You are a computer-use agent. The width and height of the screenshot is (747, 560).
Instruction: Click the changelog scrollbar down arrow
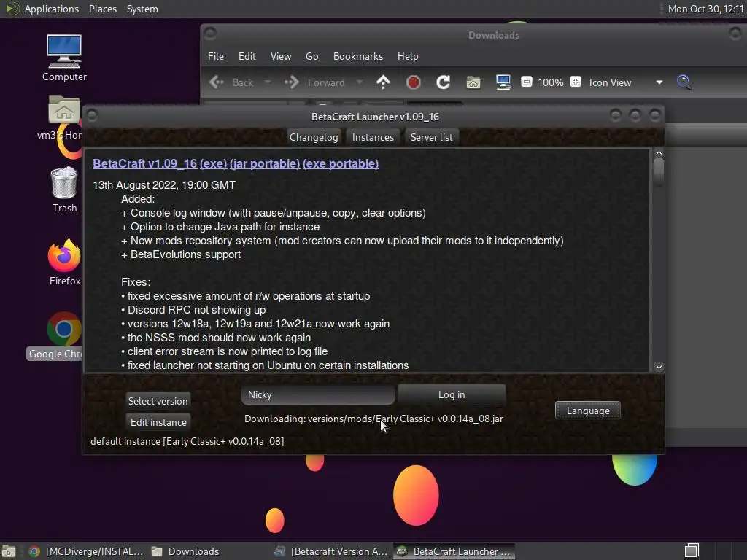coord(659,367)
